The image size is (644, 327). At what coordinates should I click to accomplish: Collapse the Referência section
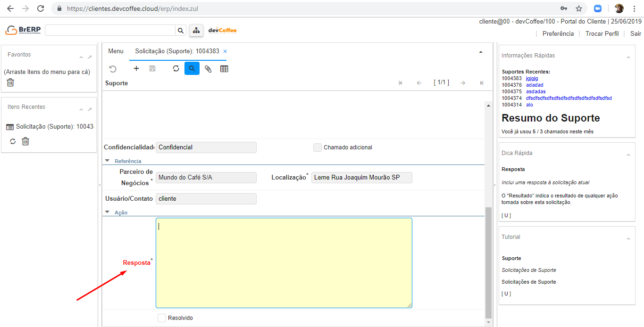click(x=108, y=161)
